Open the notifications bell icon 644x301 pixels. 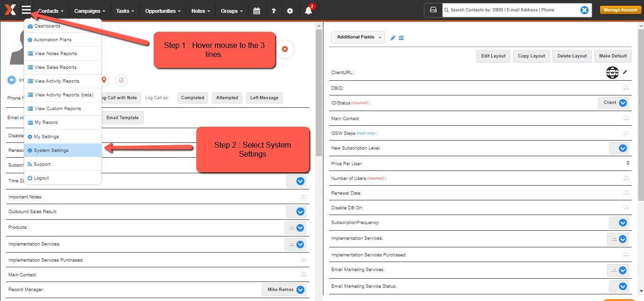(x=309, y=11)
